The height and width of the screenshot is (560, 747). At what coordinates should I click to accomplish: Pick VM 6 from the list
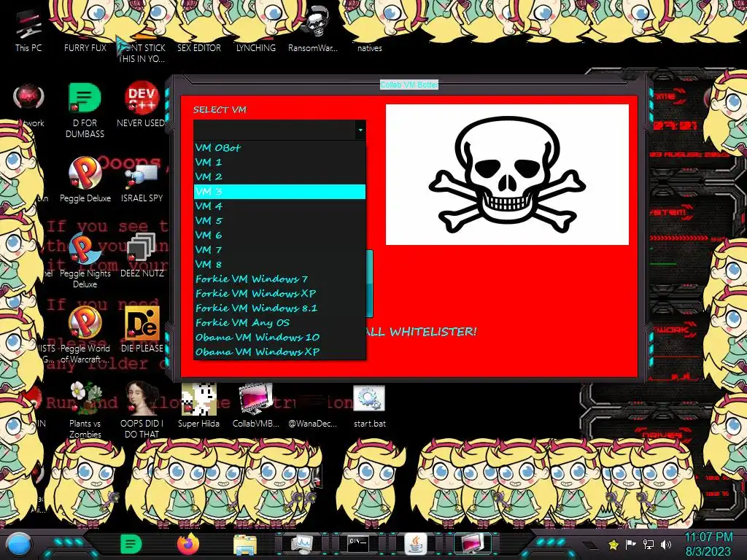click(279, 236)
